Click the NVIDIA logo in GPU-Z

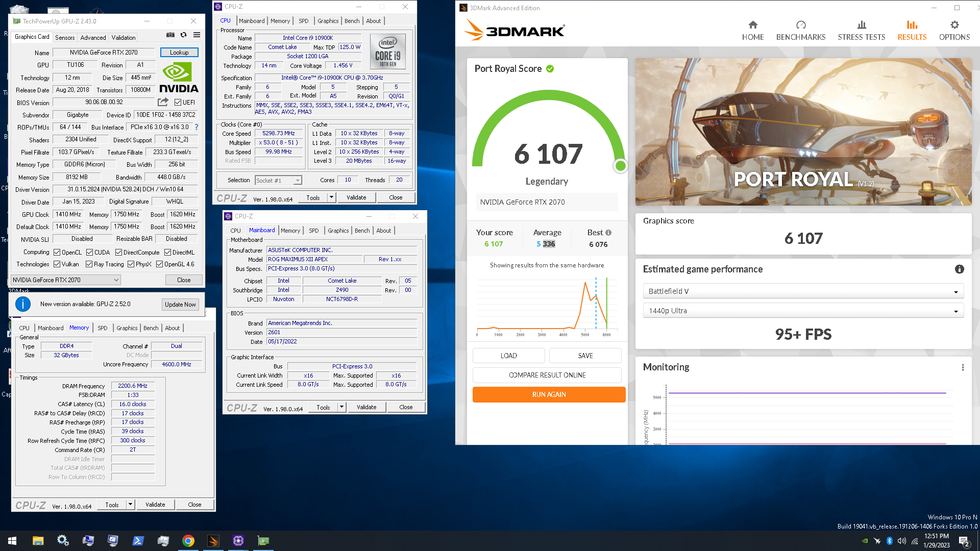coord(178,78)
